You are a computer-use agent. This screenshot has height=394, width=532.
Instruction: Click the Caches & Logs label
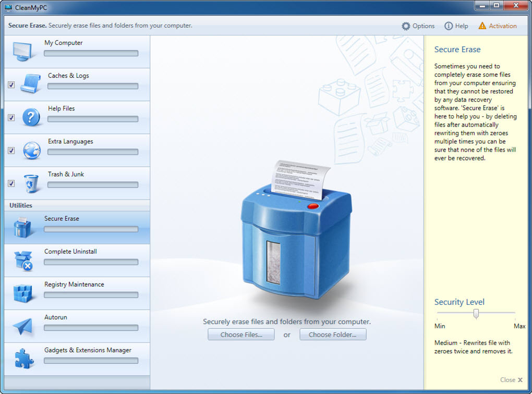tap(68, 76)
